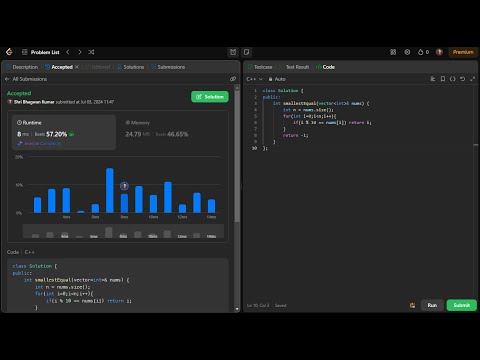This screenshot has width=480, height=360.
Task: Select the Code tab
Action: click(x=325, y=67)
